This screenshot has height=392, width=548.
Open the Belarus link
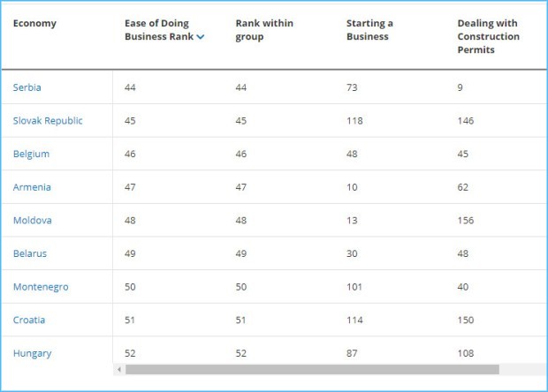[x=30, y=253]
